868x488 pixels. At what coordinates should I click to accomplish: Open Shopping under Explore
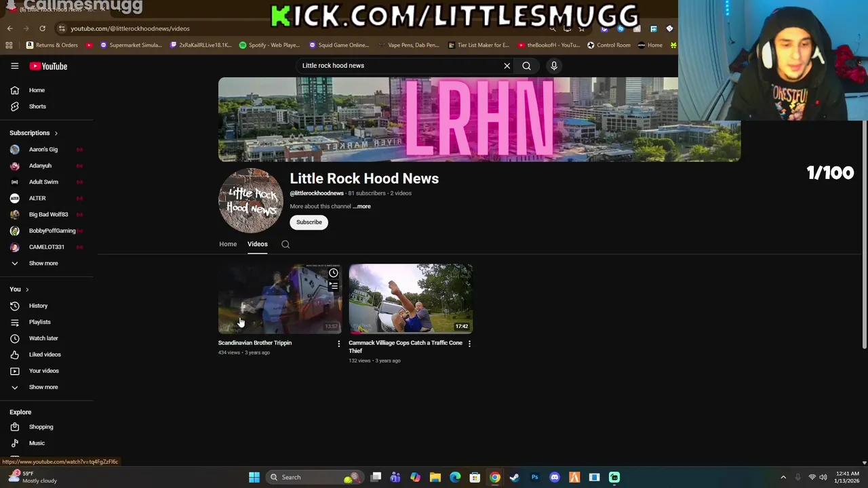coord(41,427)
